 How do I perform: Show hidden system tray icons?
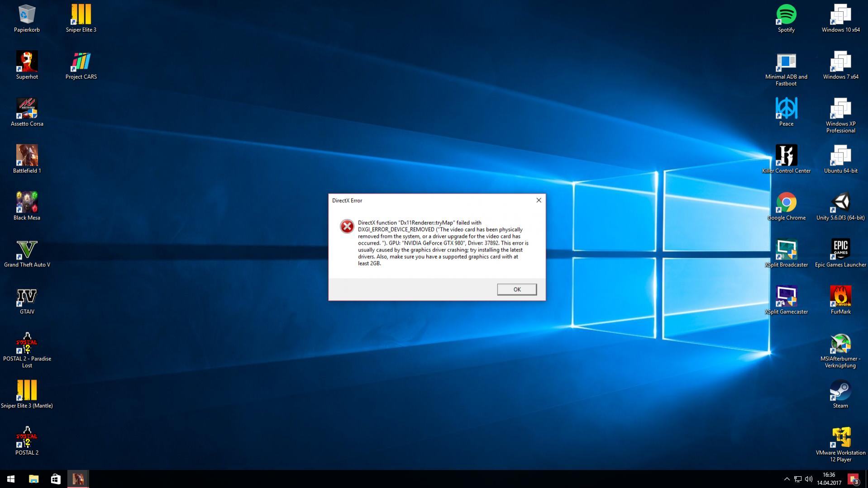(x=787, y=479)
